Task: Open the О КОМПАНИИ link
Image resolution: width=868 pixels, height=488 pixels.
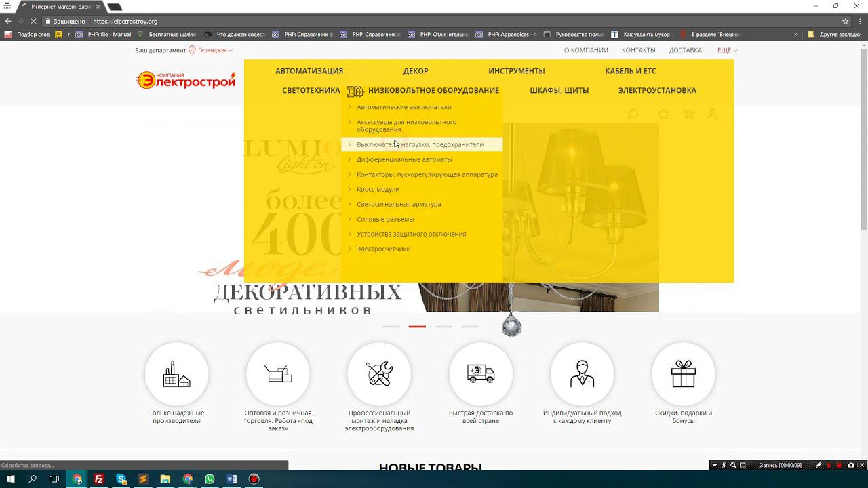Action: coord(586,50)
